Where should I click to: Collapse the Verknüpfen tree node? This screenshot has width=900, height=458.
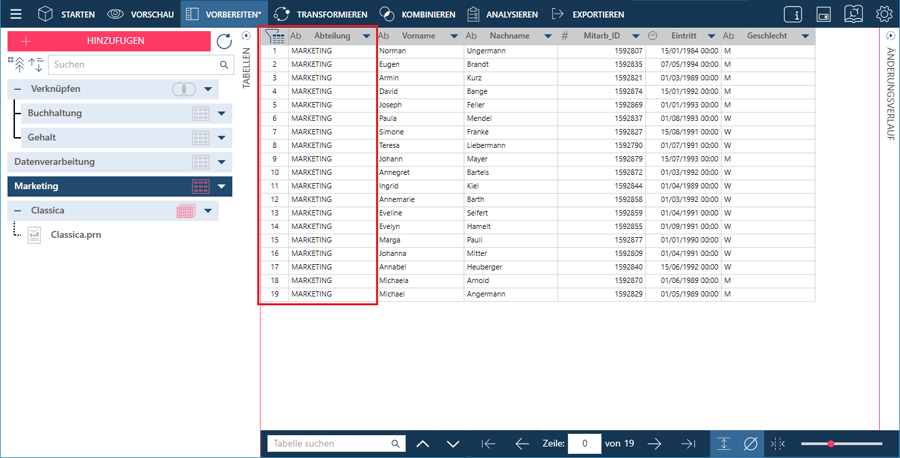click(x=17, y=89)
